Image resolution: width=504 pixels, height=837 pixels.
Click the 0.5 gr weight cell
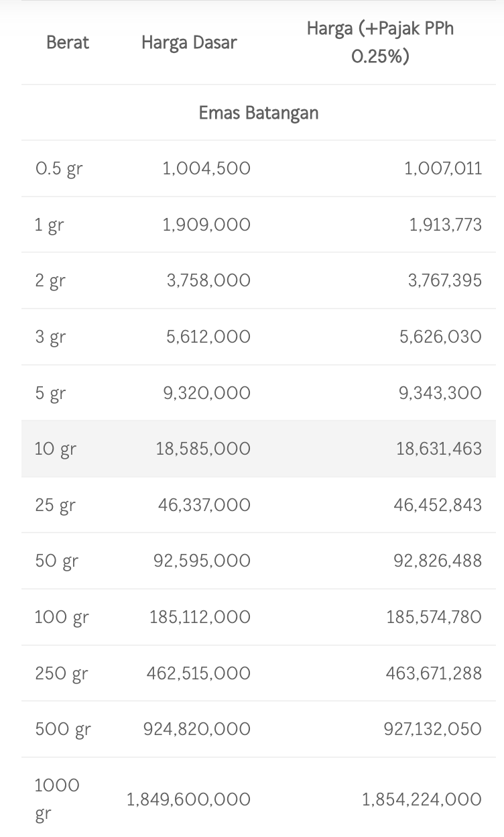pyautogui.click(x=59, y=168)
